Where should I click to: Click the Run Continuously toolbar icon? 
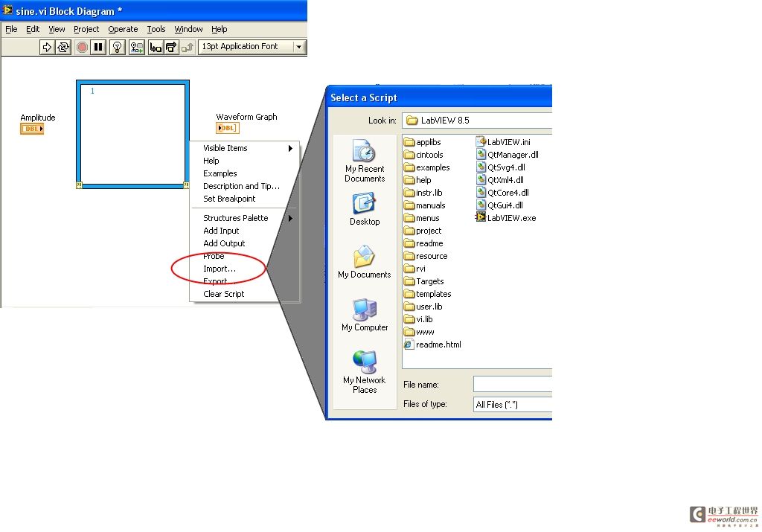[64, 47]
